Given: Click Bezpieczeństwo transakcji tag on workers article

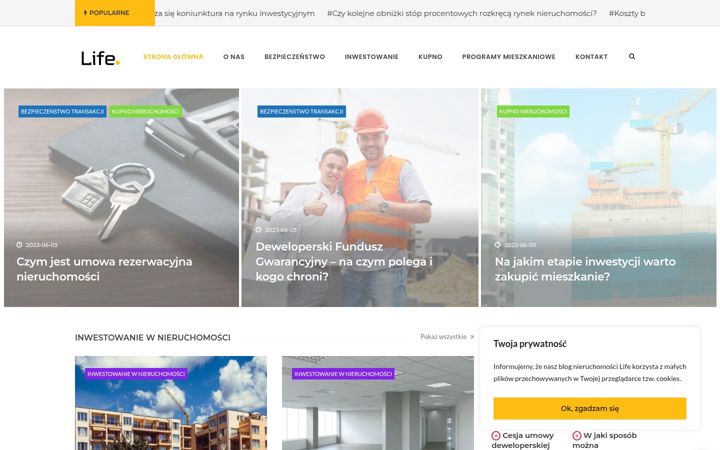Looking at the screenshot, I should tap(302, 112).
